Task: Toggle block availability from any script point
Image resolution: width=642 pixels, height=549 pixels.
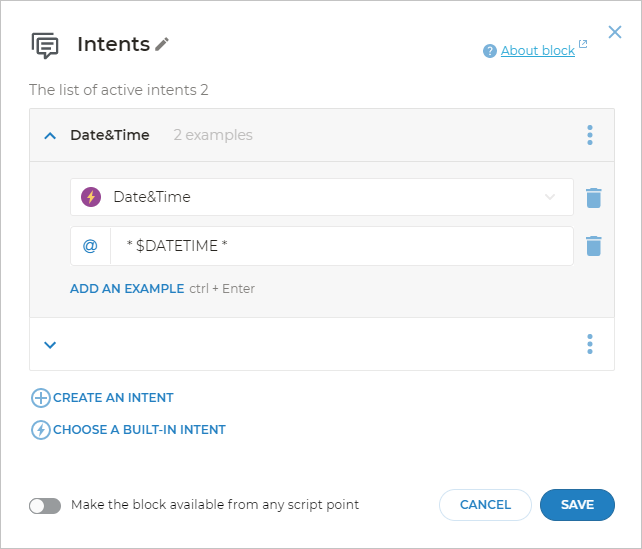Action: [x=45, y=505]
